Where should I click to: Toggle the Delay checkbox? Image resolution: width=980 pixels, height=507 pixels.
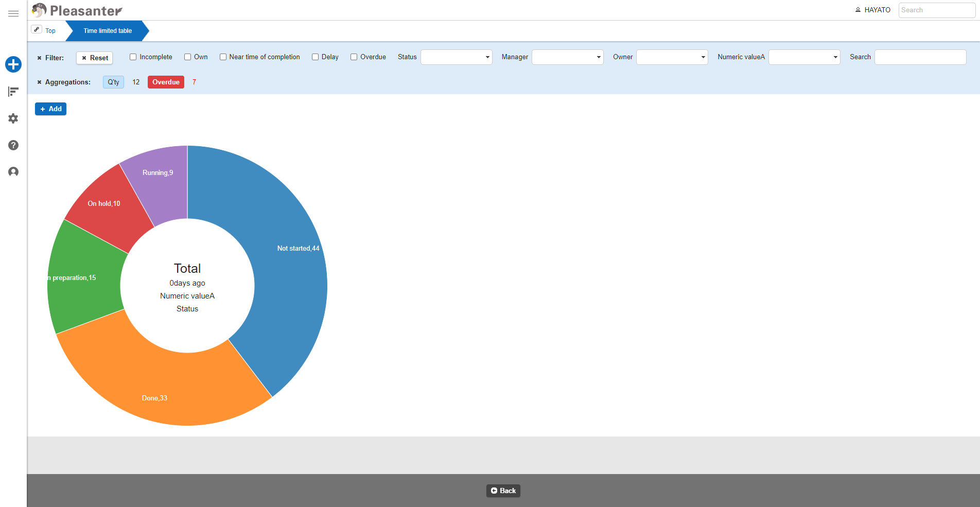click(316, 57)
